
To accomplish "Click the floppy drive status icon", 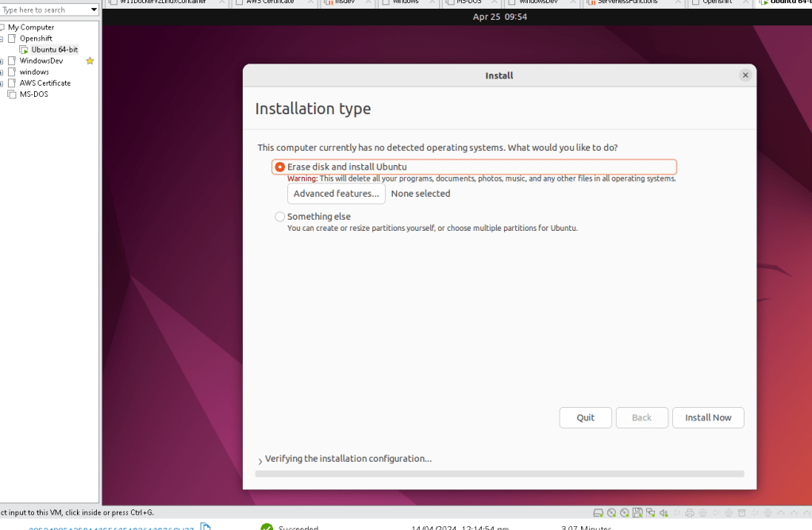I will click(637, 513).
